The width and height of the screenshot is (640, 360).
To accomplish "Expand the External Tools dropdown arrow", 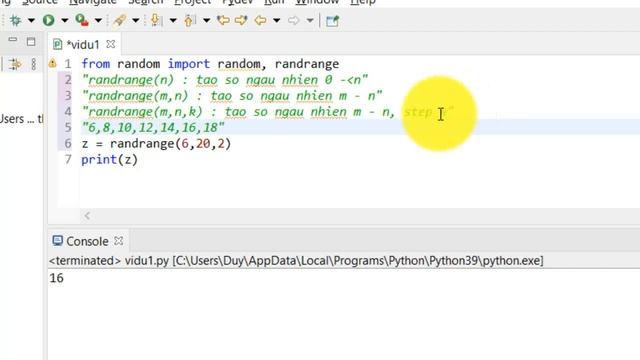I will 98,20.
